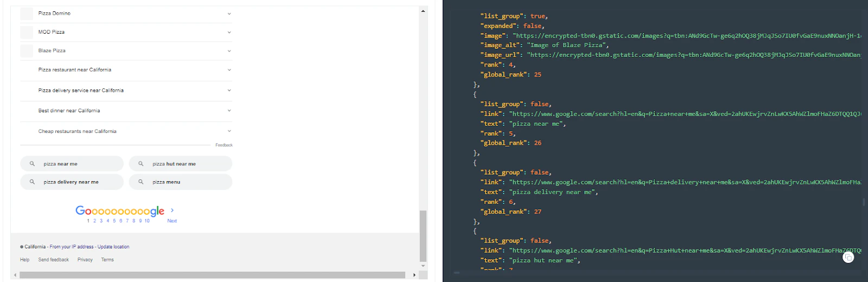Viewport: 868px width, 282px height.
Task: Click the vertical scrollbar thumb of the results page
Action: point(423,236)
